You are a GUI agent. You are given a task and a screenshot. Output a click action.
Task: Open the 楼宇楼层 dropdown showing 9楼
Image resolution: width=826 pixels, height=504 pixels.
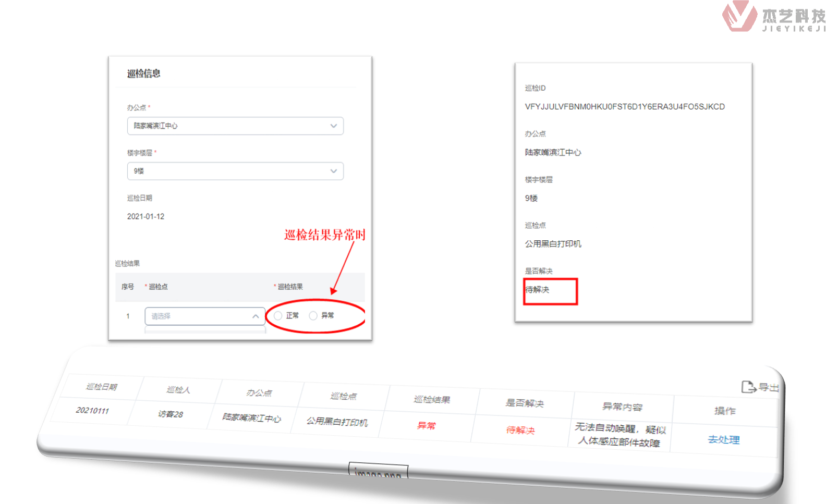coord(235,171)
